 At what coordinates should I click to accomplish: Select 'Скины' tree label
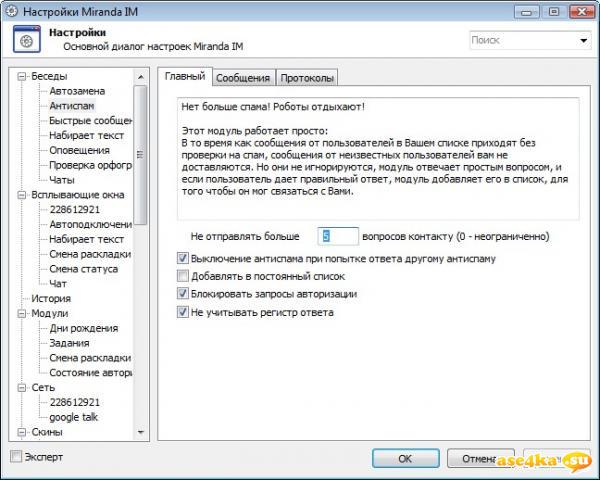pyautogui.click(x=47, y=432)
